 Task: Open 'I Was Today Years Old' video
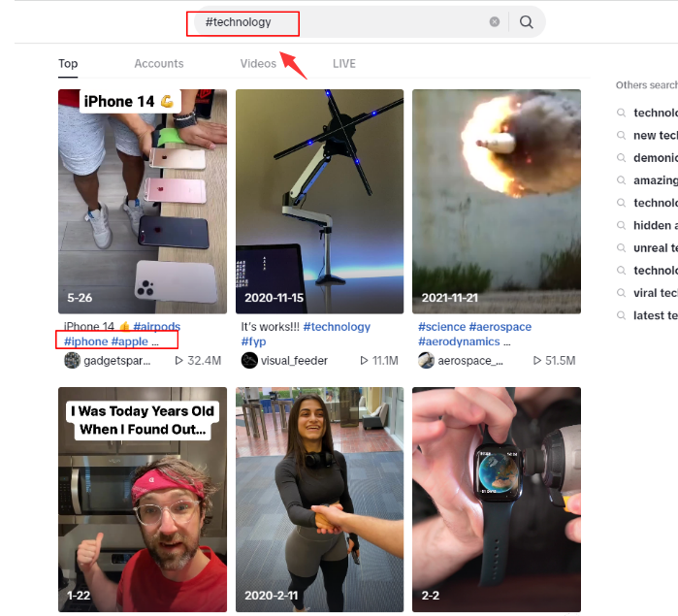pyautogui.click(x=143, y=500)
